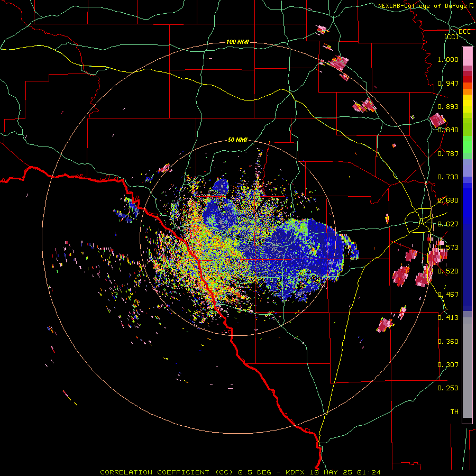Select the 0.733 value on color scale

(448, 177)
